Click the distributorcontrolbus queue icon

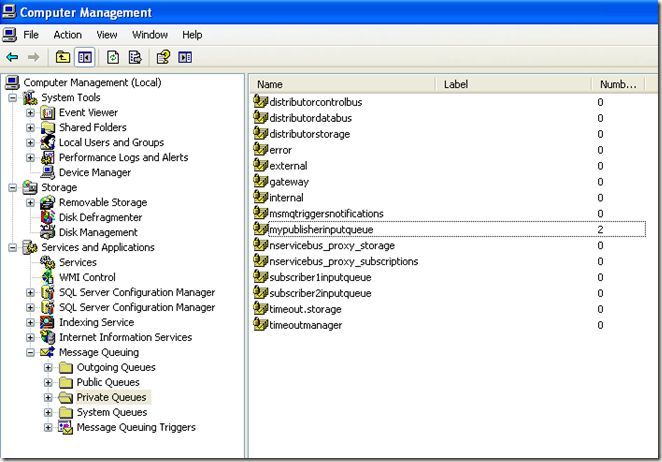[260, 101]
